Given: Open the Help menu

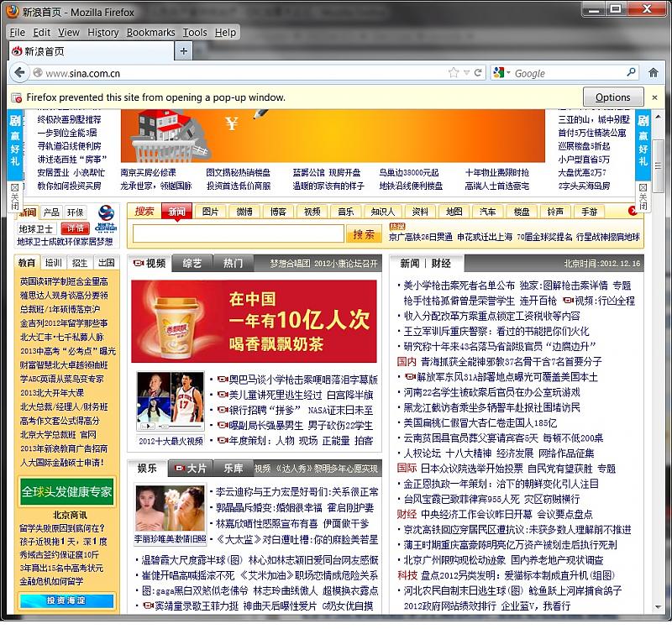Looking at the screenshot, I should click(225, 33).
